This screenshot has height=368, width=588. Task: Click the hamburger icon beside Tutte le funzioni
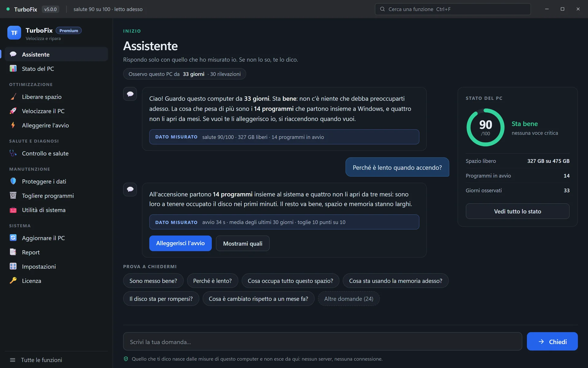point(13,360)
